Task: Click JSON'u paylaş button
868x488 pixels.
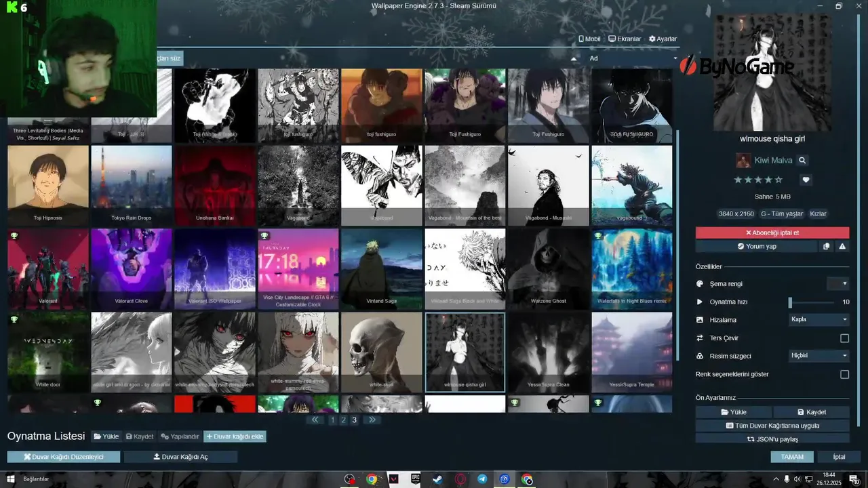Action: click(772, 439)
